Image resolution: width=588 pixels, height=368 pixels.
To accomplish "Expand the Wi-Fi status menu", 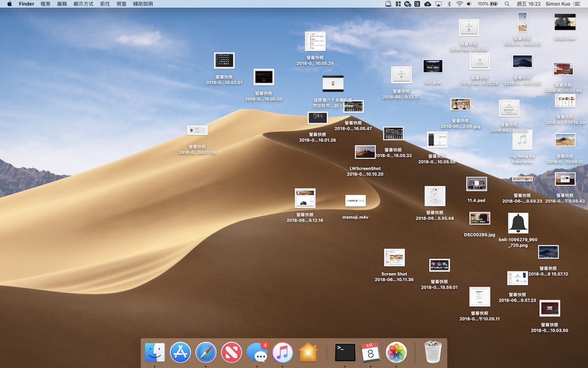I will coord(459,4).
